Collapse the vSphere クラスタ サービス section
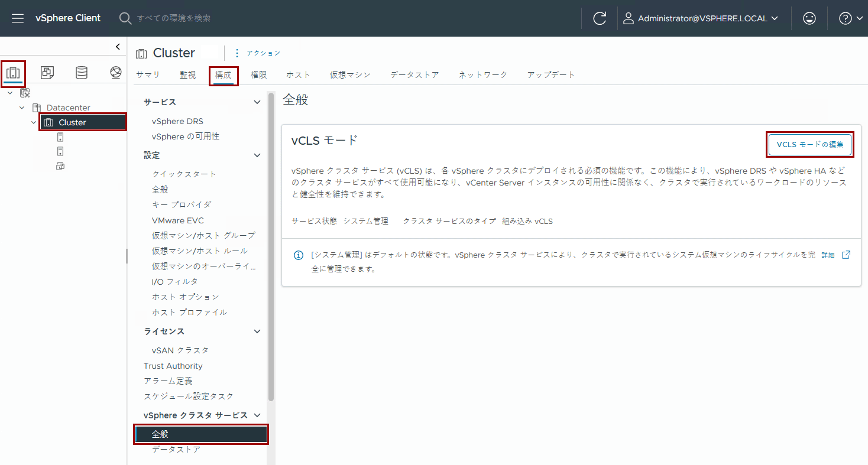The width and height of the screenshot is (868, 465). (x=257, y=415)
